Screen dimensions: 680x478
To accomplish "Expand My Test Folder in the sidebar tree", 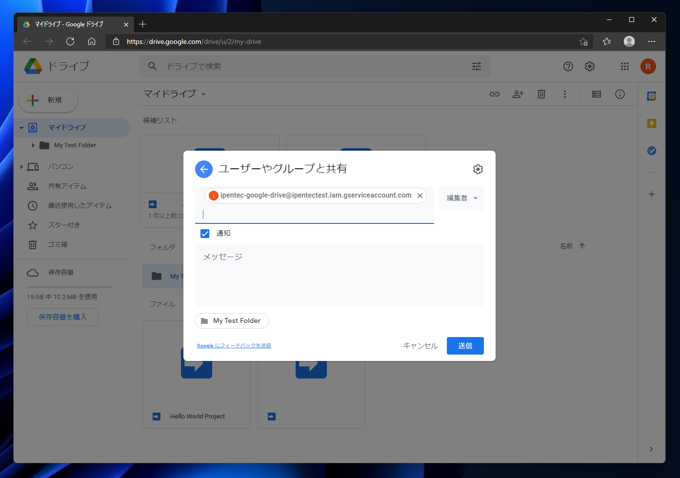I will click(x=33, y=145).
